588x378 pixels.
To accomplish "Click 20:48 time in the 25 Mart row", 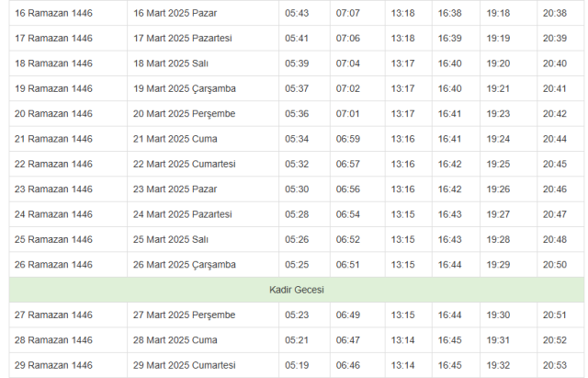I will [555, 239].
